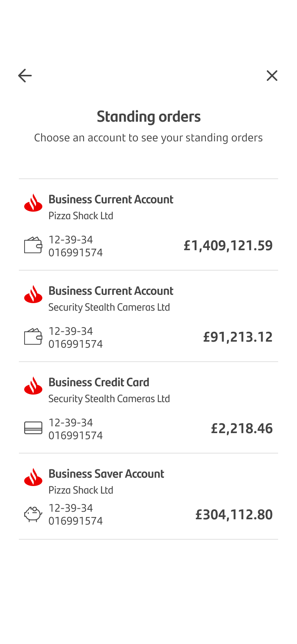This screenshot has height=644, width=297.
Task: Open the Business Credit Card title
Action: click(99, 382)
